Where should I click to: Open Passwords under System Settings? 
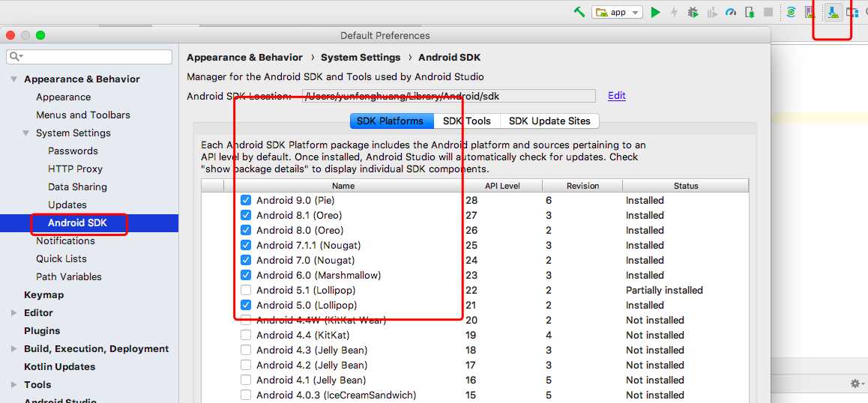73,151
